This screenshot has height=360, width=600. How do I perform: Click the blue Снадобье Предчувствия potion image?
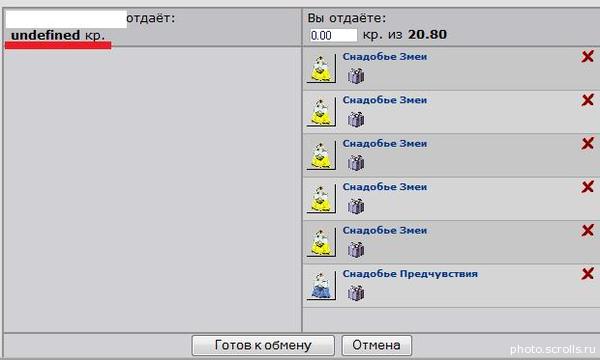pos(321,286)
